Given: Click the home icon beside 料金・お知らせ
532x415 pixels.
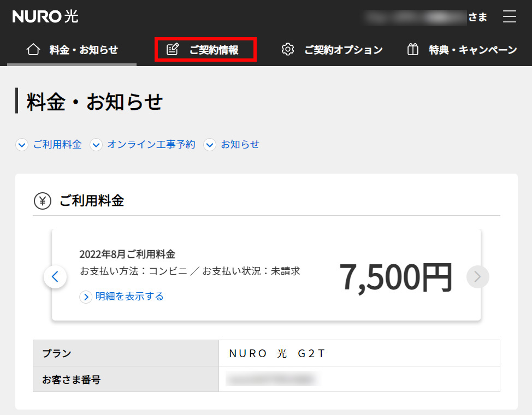Looking at the screenshot, I should pyautogui.click(x=33, y=50).
